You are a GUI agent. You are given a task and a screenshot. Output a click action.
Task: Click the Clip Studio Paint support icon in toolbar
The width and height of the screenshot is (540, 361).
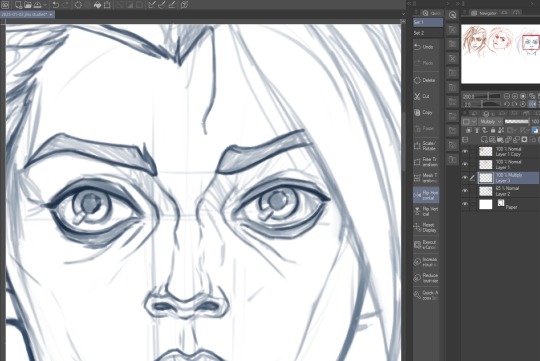tap(185, 4)
